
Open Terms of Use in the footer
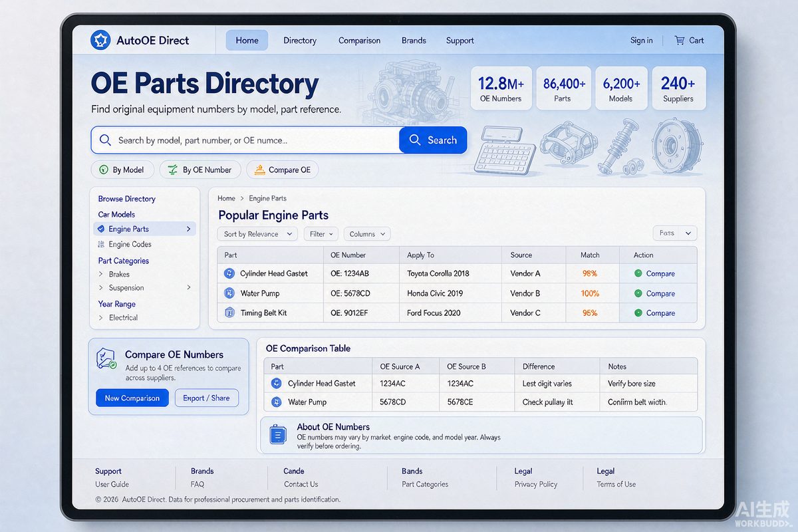[x=616, y=484]
